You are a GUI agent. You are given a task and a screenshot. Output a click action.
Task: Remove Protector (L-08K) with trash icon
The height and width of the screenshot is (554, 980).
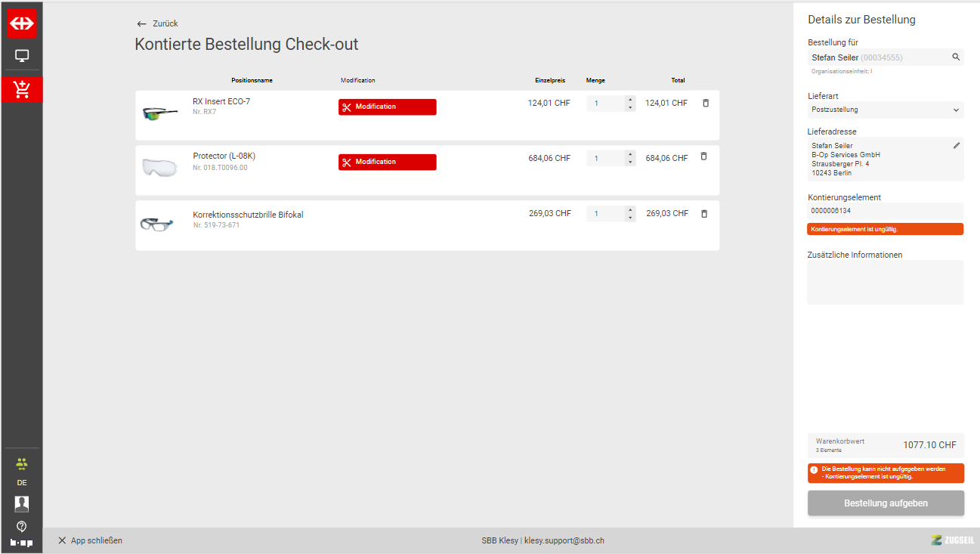(x=703, y=156)
